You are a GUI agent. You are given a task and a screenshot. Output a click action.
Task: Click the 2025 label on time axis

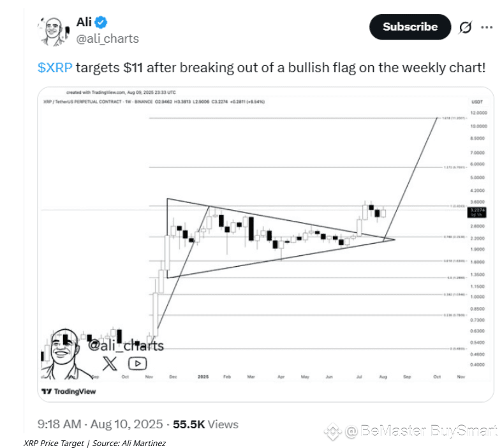[203, 377]
